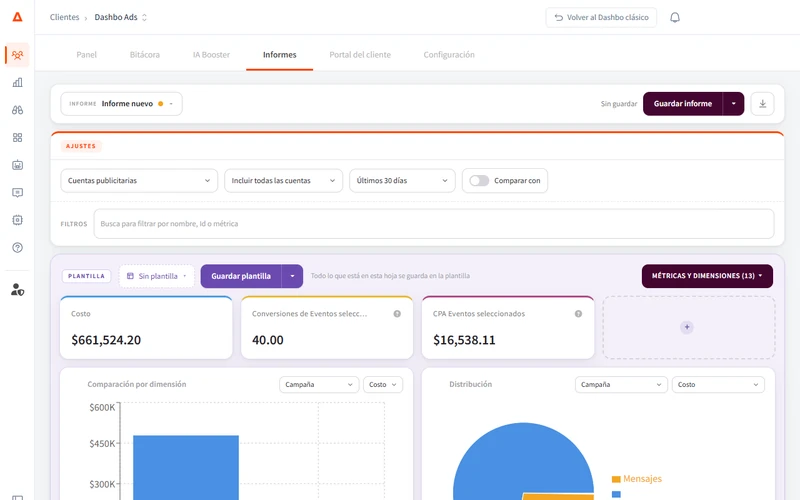Open the Incluir todas las cuentas dropdown
Image resolution: width=800 pixels, height=500 pixels.
coord(283,181)
